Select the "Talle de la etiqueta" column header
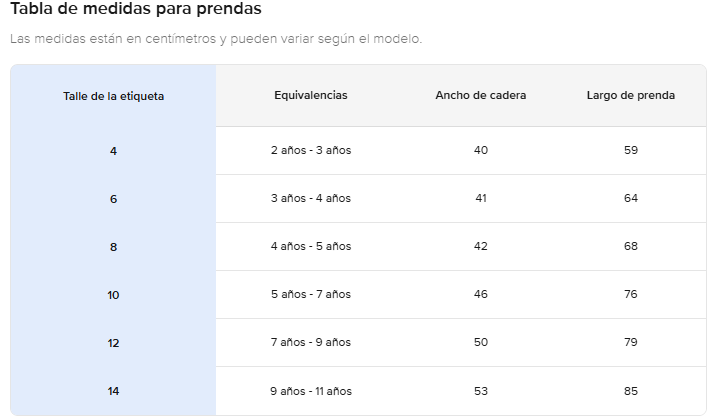This screenshot has width=713, height=419. [113, 96]
